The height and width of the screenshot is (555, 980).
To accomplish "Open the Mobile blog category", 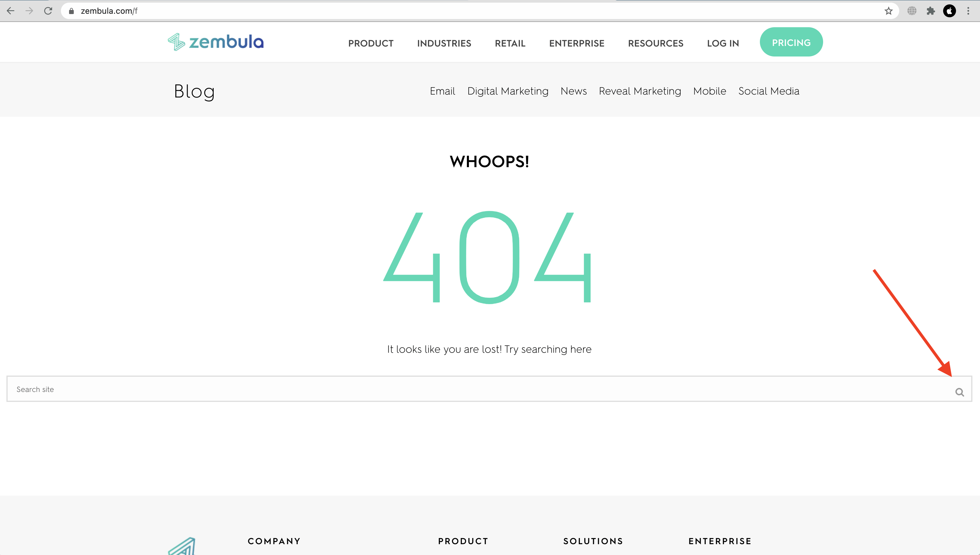I will pos(709,91).
